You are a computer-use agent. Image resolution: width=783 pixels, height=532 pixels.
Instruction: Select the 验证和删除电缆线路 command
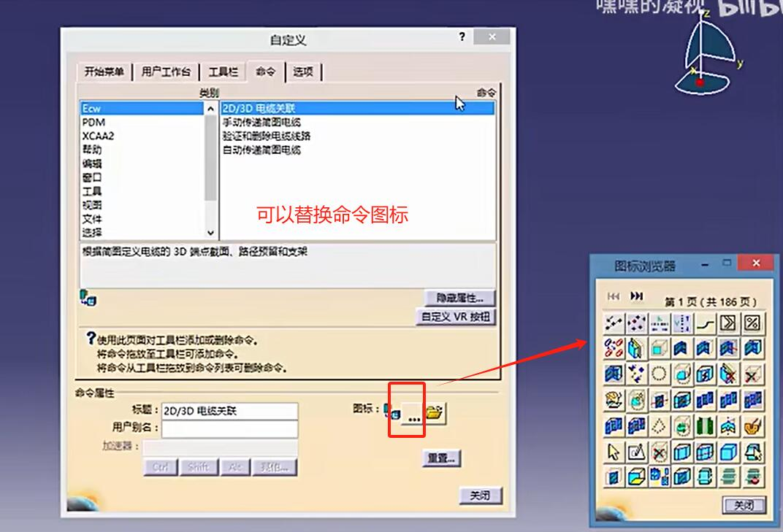click(x=358, y=136)
